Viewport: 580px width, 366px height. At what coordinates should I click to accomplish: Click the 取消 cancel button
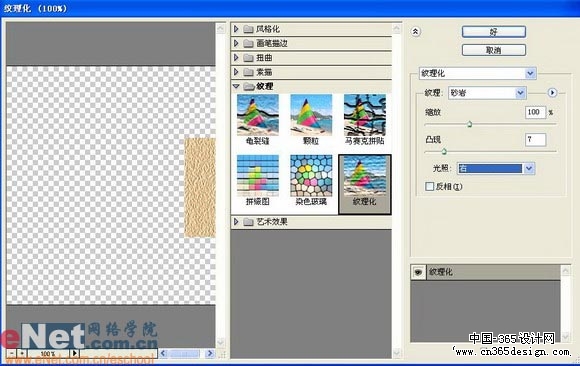(494, 50)
